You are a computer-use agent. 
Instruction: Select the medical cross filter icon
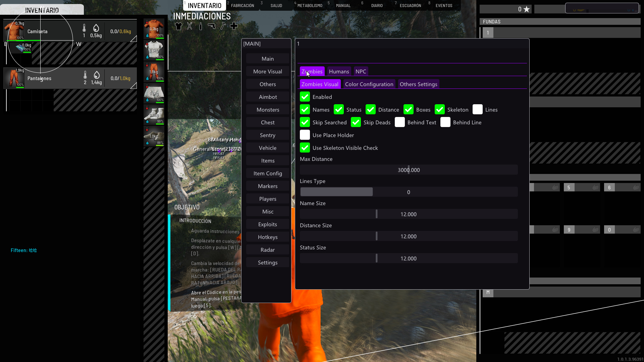[234, 26]
